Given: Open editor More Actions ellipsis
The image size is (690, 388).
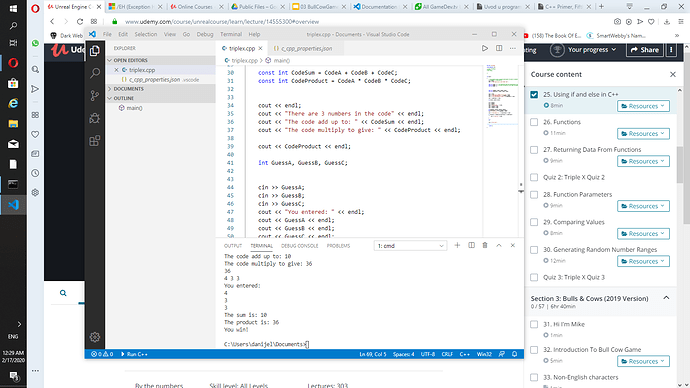Looking at the screenshot, I should click(513, 48).
